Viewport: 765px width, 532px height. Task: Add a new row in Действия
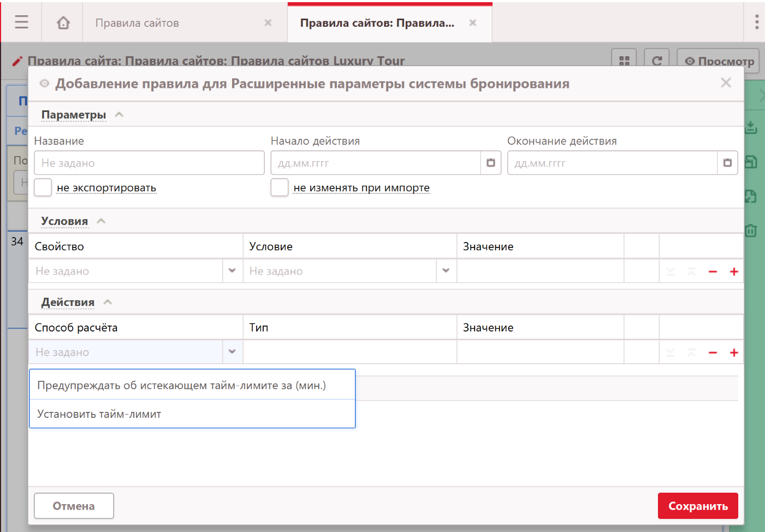pyautogui.click(x=734, y=353)
